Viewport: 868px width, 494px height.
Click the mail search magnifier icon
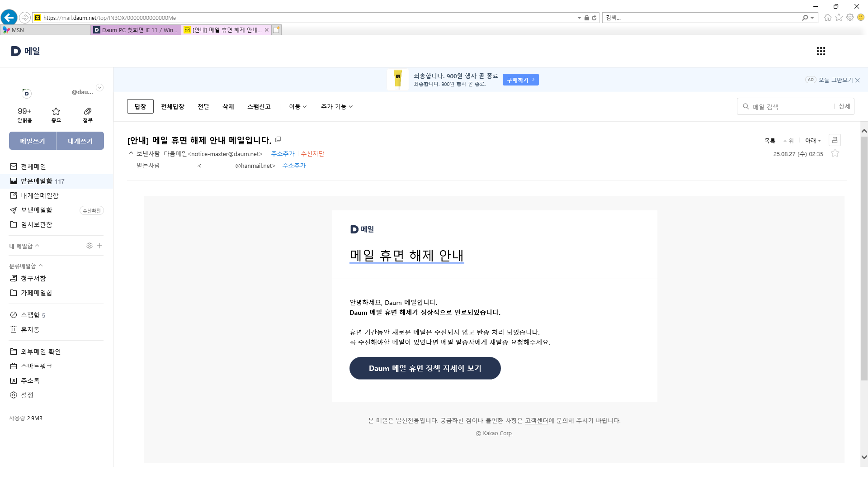(x=746, y=106)
